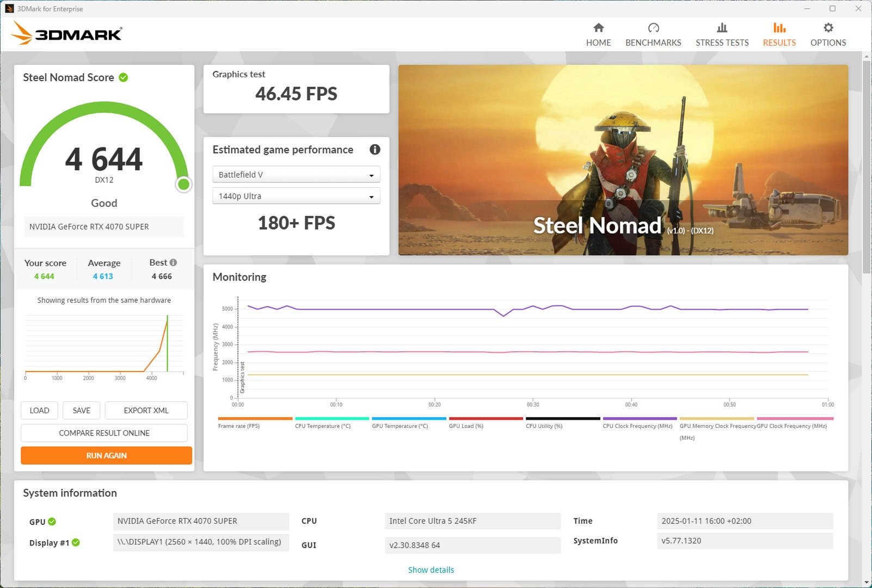The width and height of the screenshot is (872, 588).
Task: Click the Graphics test 46.45 FPS value
Action: (x=296, y=94)
